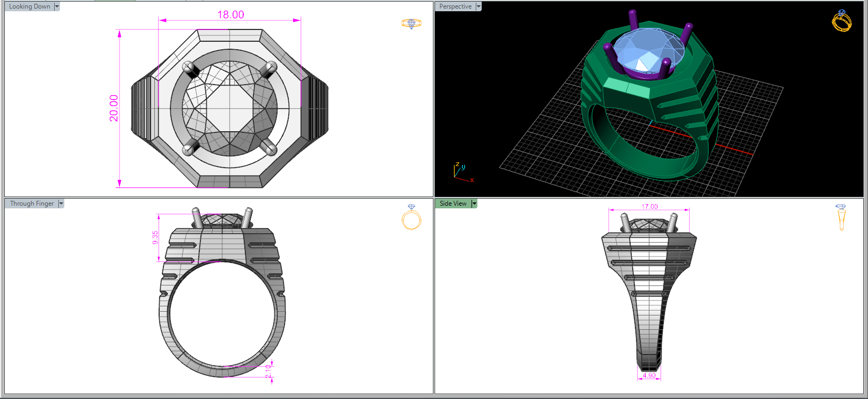868x399 pixels.
Task: Open the Through Finger viewport dropdown arrow
Action: (61, 204)
